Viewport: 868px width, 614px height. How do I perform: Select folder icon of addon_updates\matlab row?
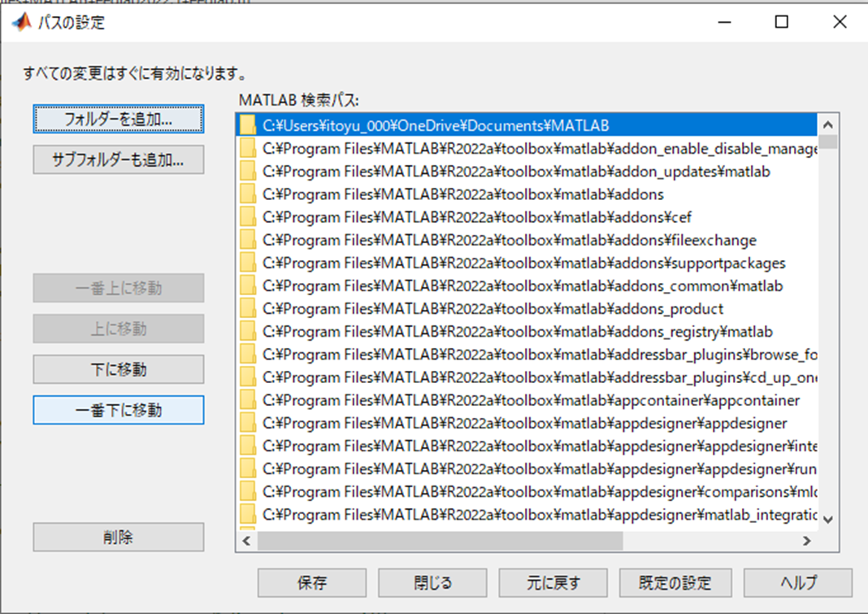click(x=247, y=172)
